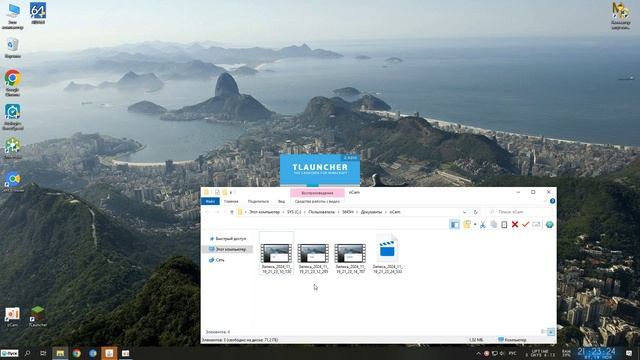Click the Back navigation arrow

pyautogui.click(x=207, y=212)
